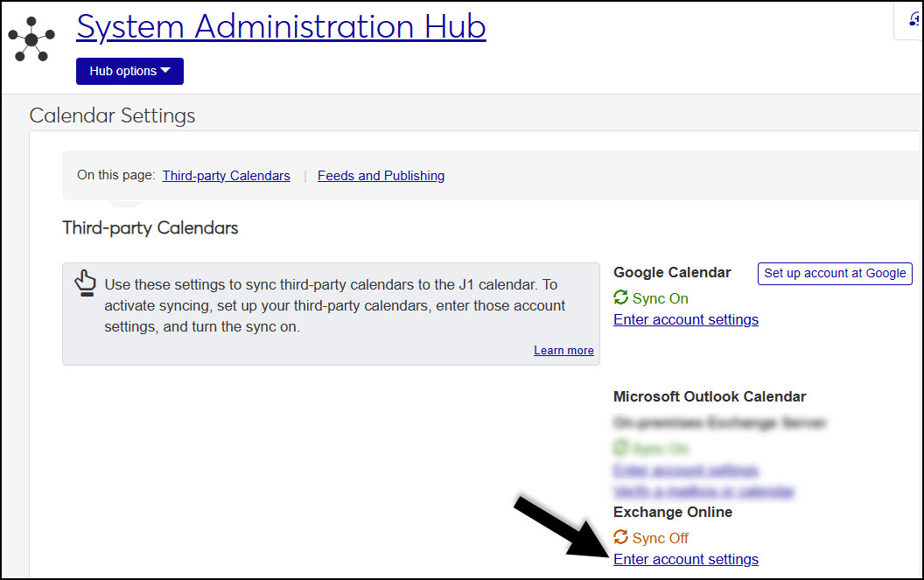Click Enter account settings under on-premises Exchange Server

click(685, 471)
